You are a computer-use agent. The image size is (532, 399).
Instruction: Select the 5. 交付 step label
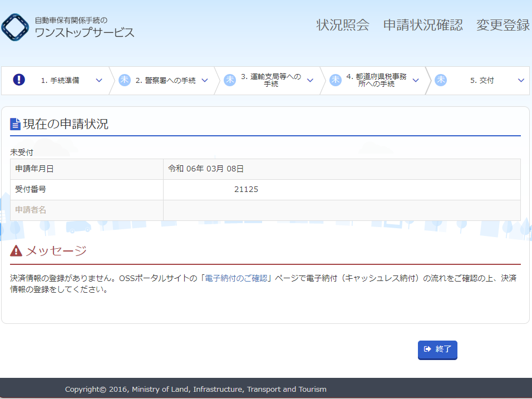pos(482,80)
